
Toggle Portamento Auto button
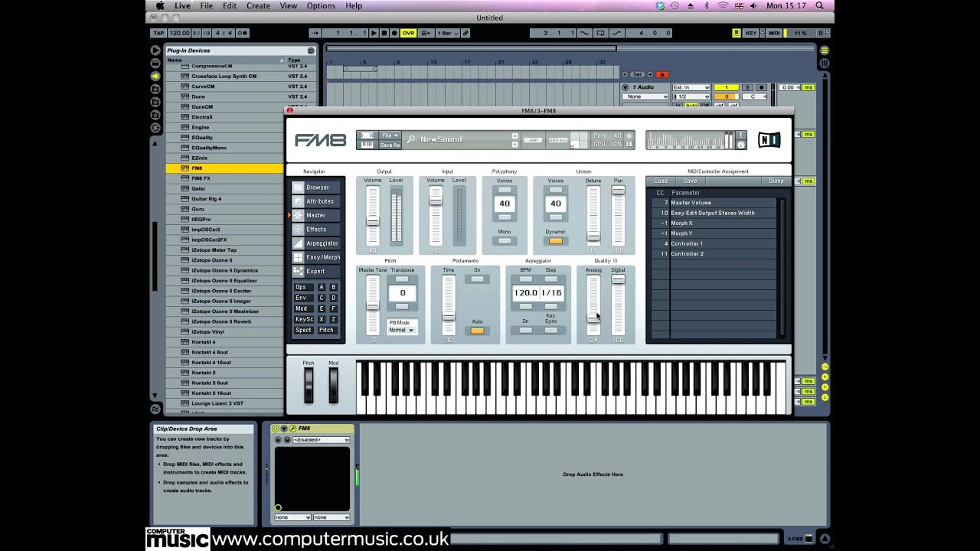[477, 331]
